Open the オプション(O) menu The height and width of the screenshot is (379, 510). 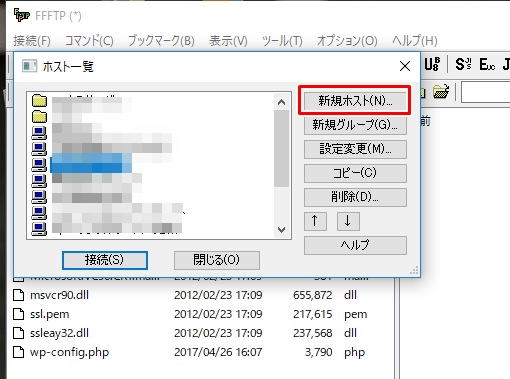(x=347, y=41)
